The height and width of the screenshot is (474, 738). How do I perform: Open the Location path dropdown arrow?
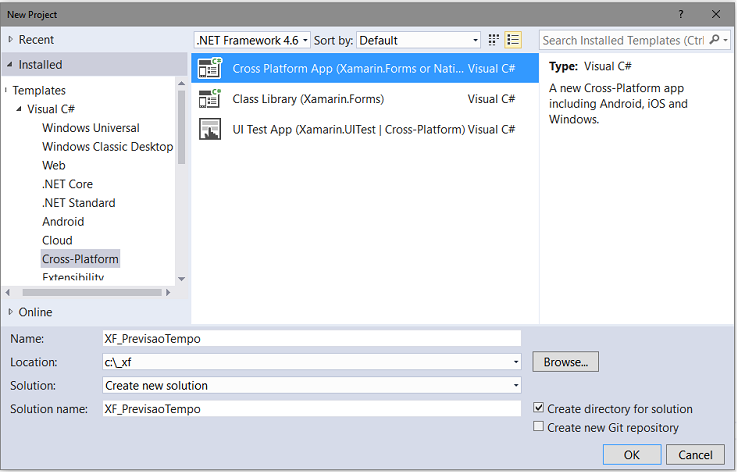516,362
